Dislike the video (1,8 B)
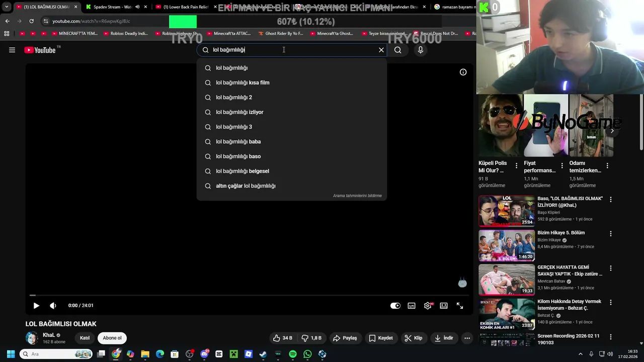644x362 pixels. pyautogui.click(x=312, y=338)
